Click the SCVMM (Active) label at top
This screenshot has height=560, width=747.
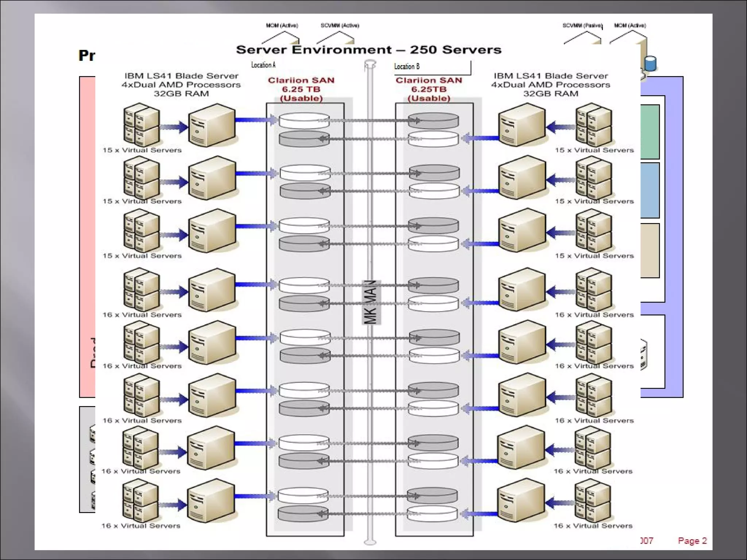point(340,26)
